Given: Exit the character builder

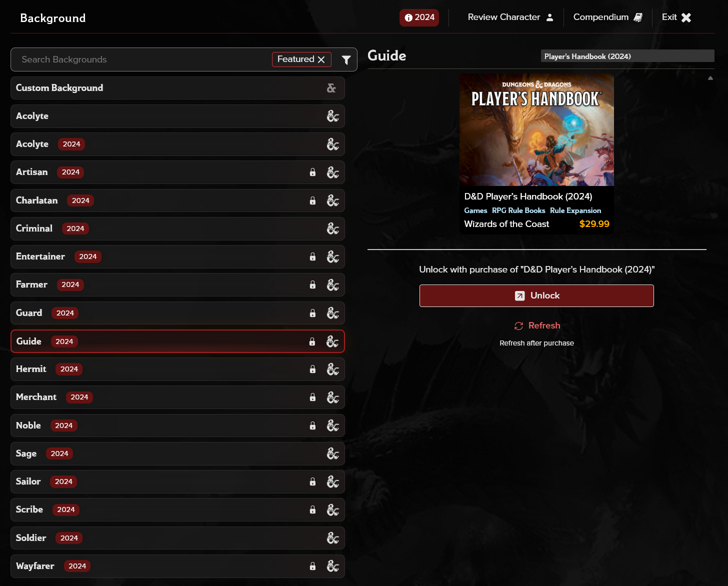Looking at the screenshot, I should [x=676, y=17].
